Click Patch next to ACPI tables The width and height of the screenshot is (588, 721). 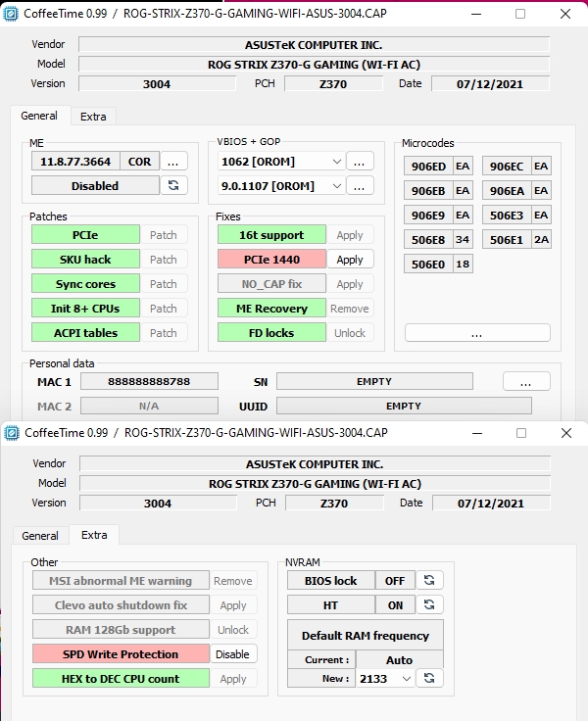(x=164, y=332)
